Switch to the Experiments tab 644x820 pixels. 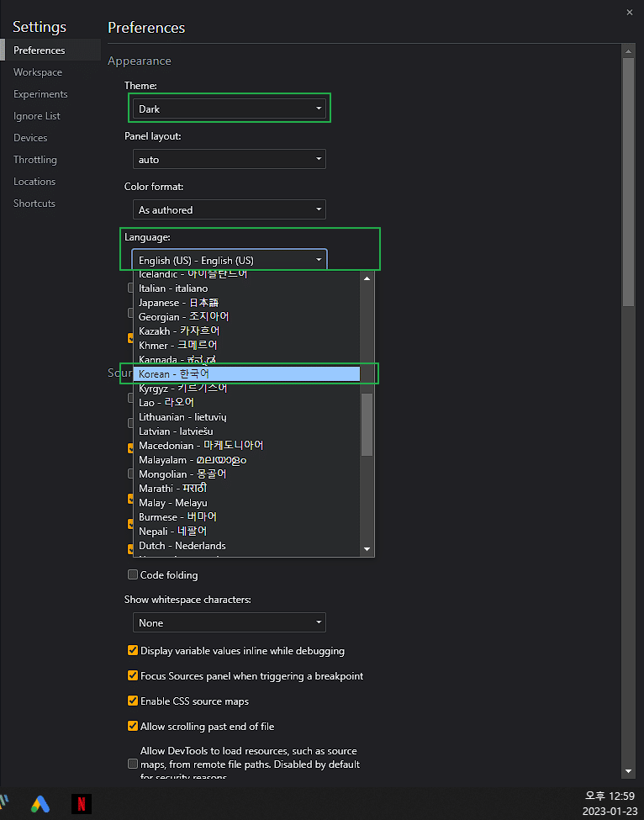pos(50,94)
